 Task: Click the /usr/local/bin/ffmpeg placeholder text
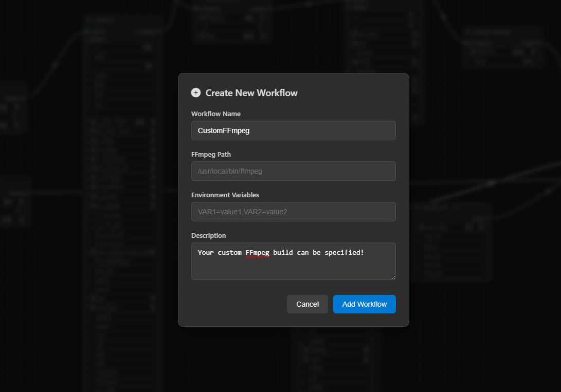(x=230, y=171)
